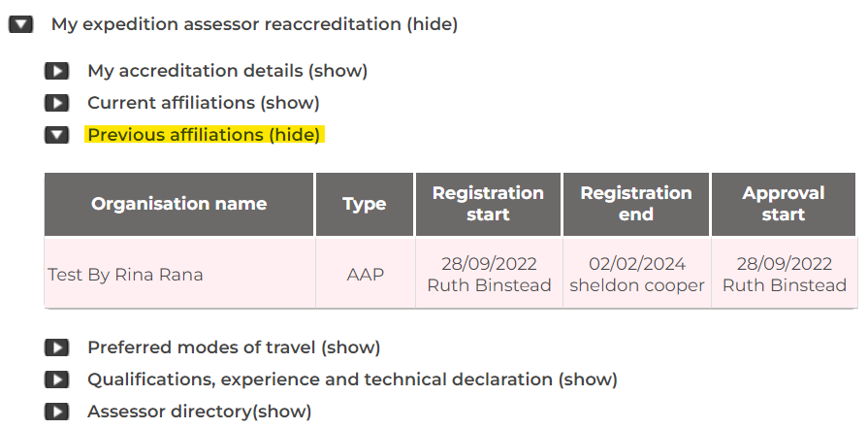Image resolution: width=868 pixels, height=429 pixels.
Task: Expand the Assessor directory(show) text label
Action: (x=199, y=412)
